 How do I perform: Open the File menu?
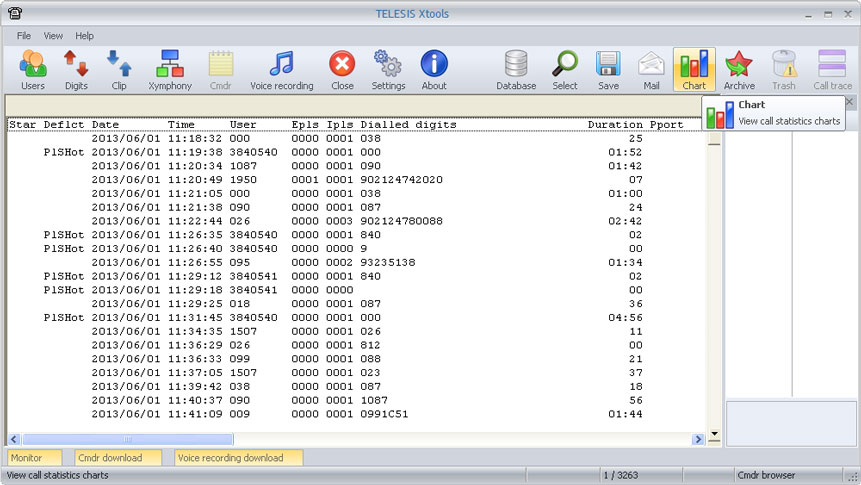click(x=24, y=36)
